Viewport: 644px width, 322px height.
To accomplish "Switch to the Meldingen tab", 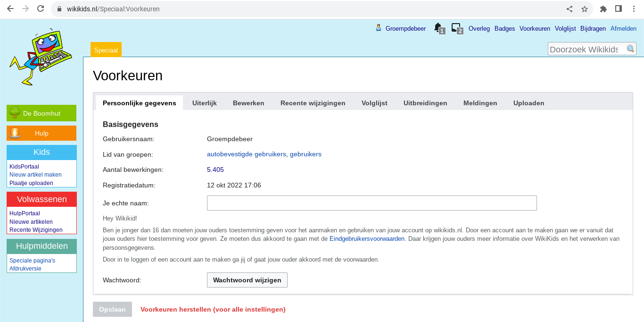I will [x=480, y=103].
